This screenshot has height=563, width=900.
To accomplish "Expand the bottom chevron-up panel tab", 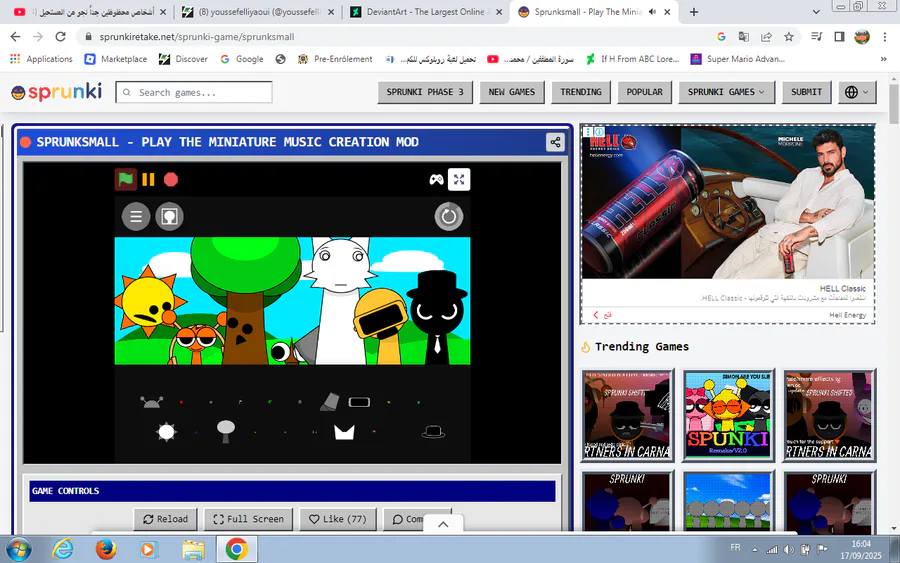I will 443,524.
